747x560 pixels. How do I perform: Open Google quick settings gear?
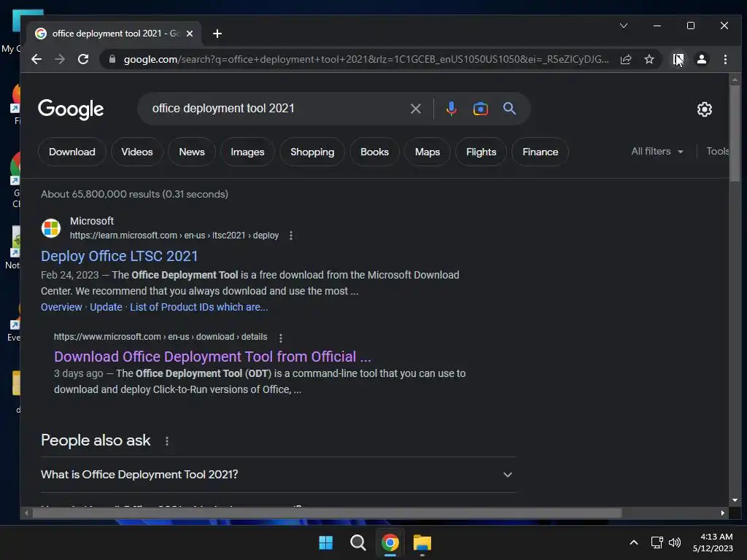tap(704, 109)
